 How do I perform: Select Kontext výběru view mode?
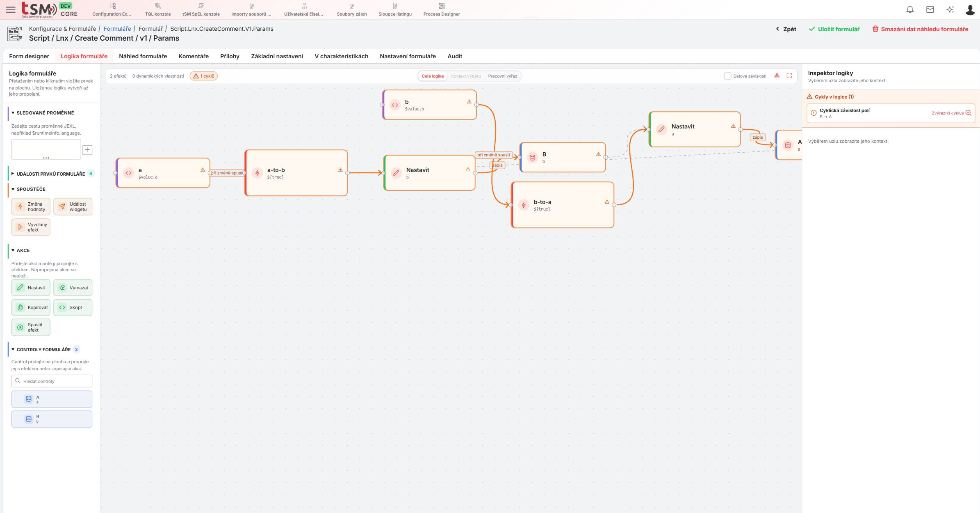(466, 76)
